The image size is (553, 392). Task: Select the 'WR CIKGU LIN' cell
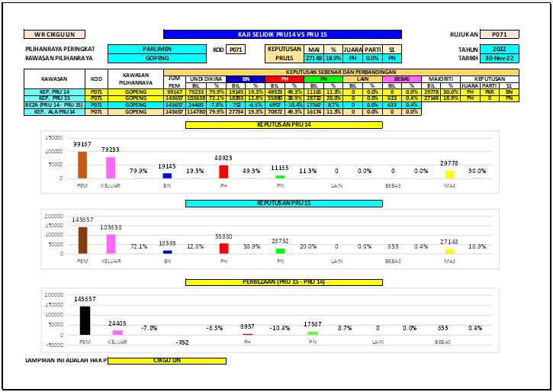click(x=54, y=34)
